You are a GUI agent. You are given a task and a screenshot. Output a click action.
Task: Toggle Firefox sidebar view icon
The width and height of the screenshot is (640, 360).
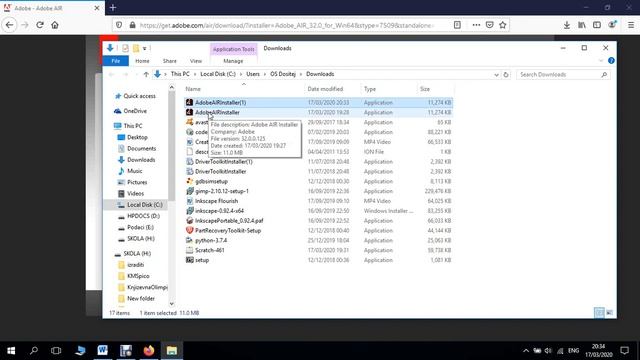click(x=597, y=25)
